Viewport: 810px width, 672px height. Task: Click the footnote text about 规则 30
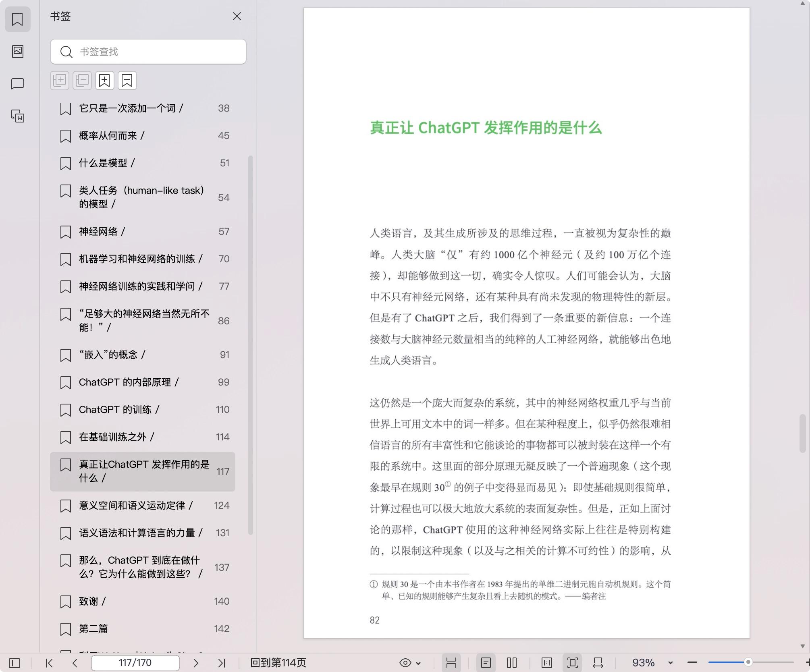(x=520, y=590)
